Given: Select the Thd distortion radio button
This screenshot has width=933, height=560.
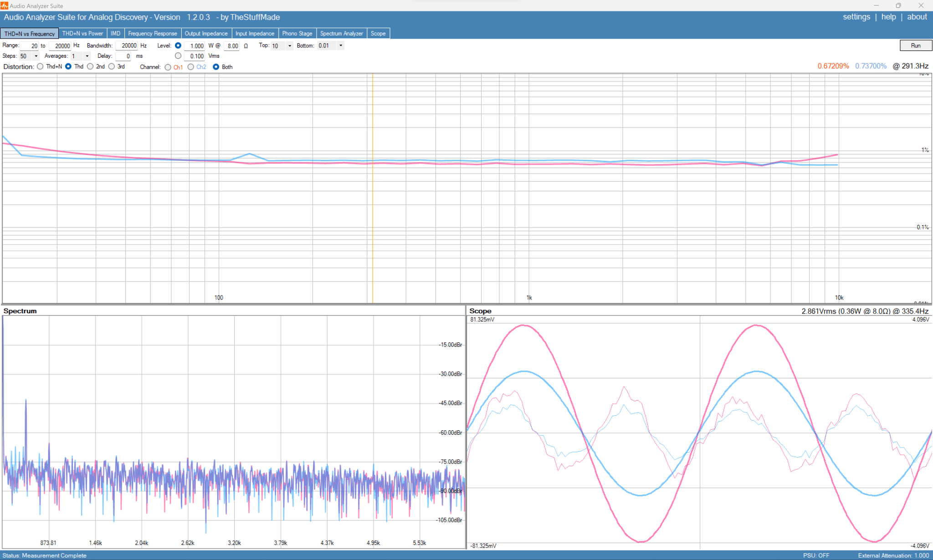Looking at the screenshot, I should [x=68, y=66].
